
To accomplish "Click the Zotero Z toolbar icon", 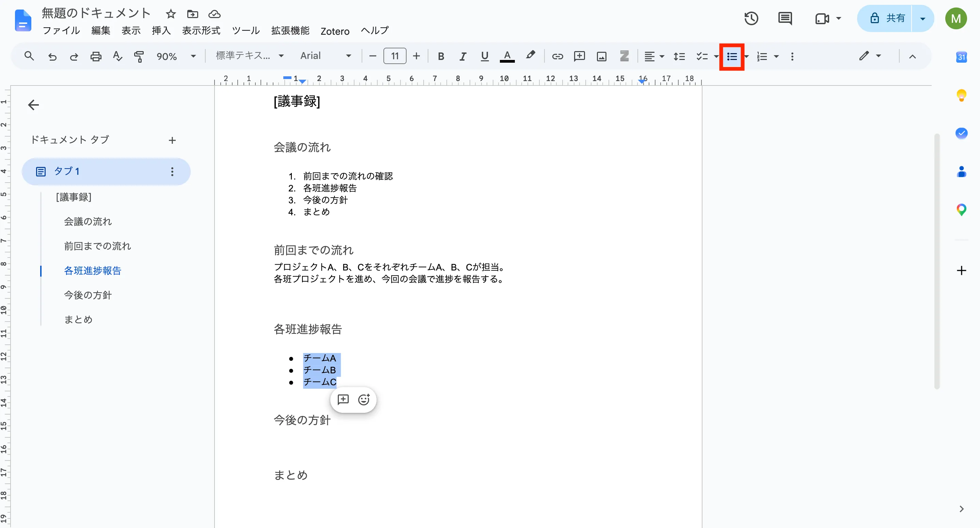I will pyautogui.click(x=624, y=56).
